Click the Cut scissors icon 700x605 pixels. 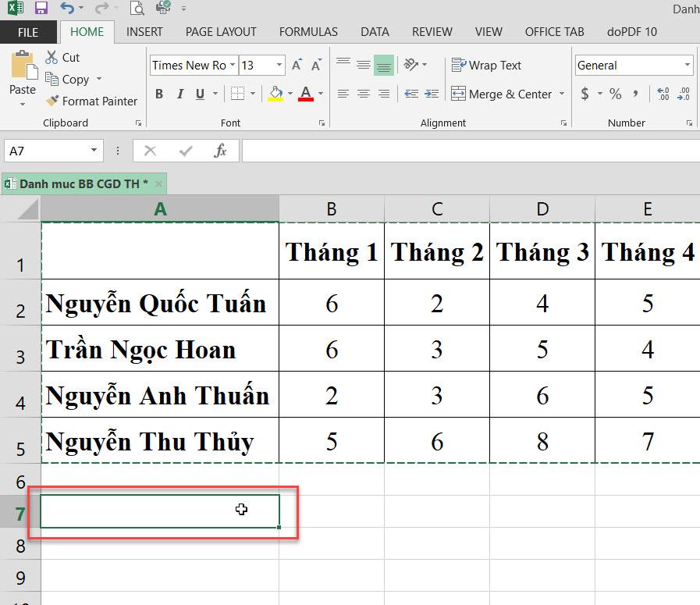[52, 57]
